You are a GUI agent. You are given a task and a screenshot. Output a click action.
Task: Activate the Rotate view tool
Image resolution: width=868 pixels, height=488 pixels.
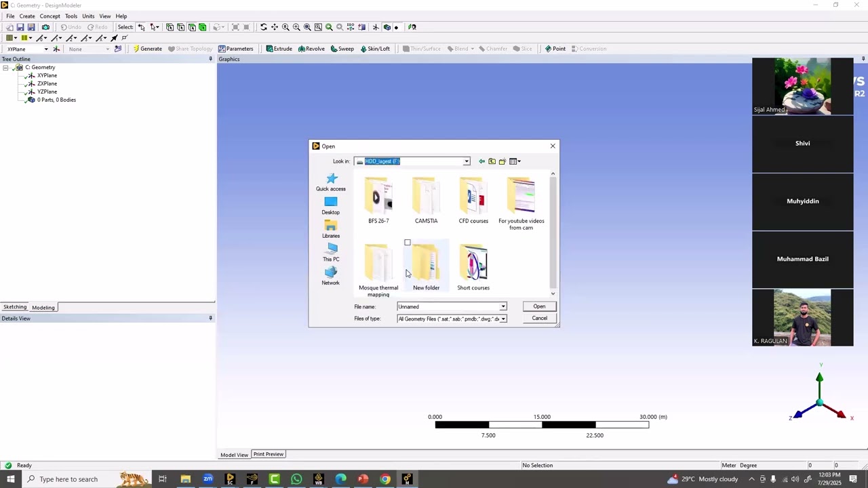click(264, 27)
